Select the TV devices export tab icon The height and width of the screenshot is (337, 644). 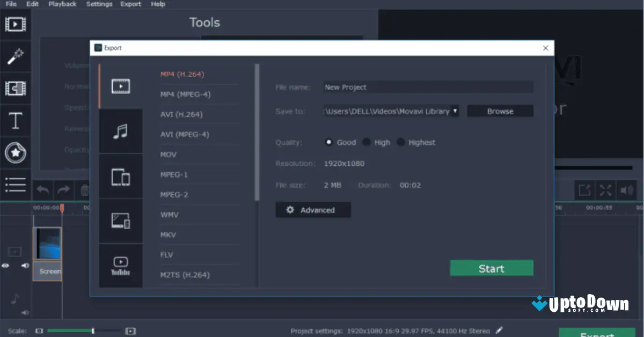[x=121, y=221]
